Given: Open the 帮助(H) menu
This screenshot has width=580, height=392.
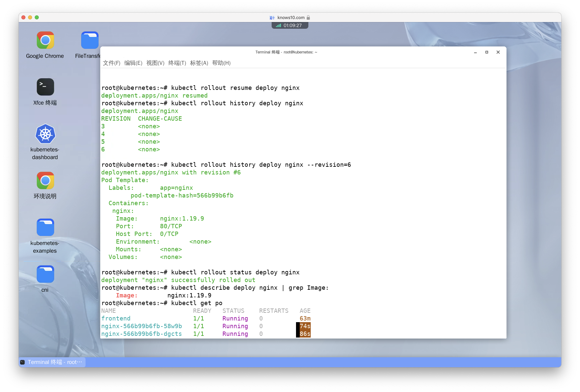Looking at the screenshot, I should point(221,63).
